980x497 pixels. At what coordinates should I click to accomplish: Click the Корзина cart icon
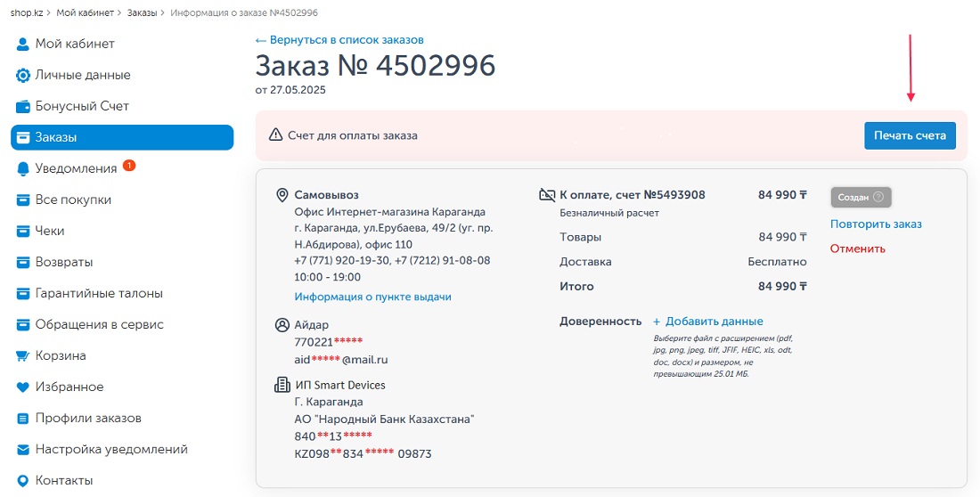(23, 355)
